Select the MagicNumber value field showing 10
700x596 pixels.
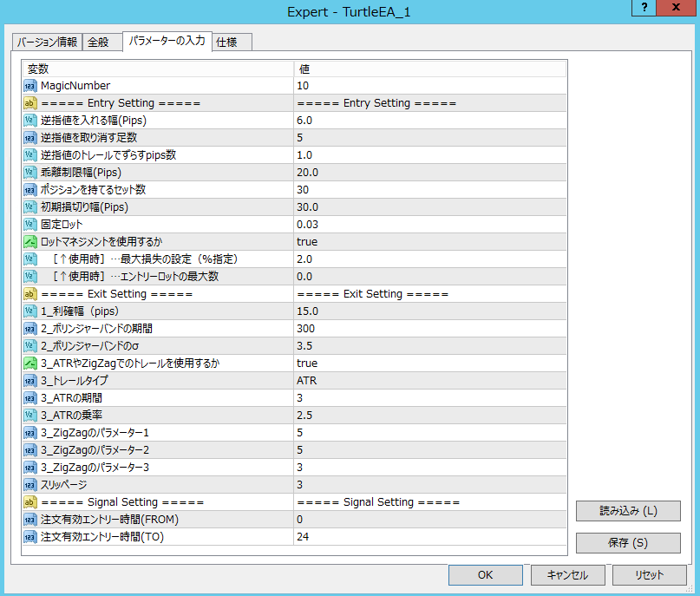pos(429,86)
